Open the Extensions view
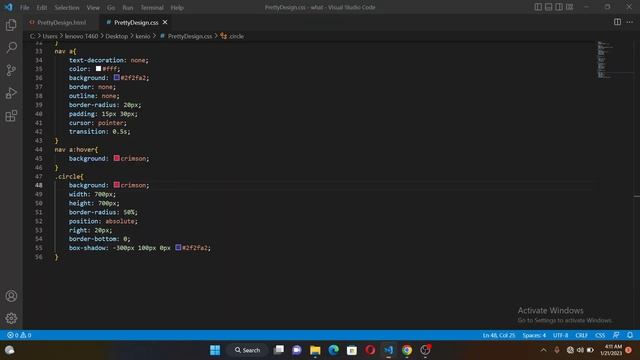This screenshot has height=360, width=640. [11, 116]
